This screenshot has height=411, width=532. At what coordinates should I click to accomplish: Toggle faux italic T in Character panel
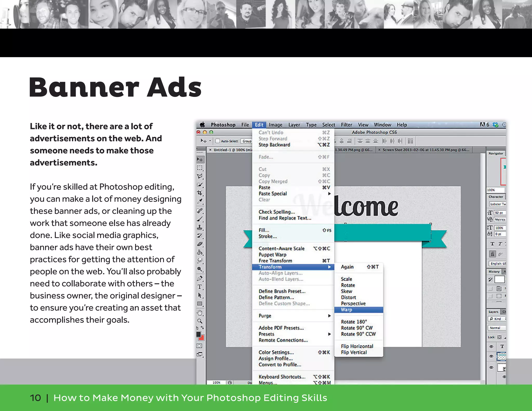coord(500,244)
